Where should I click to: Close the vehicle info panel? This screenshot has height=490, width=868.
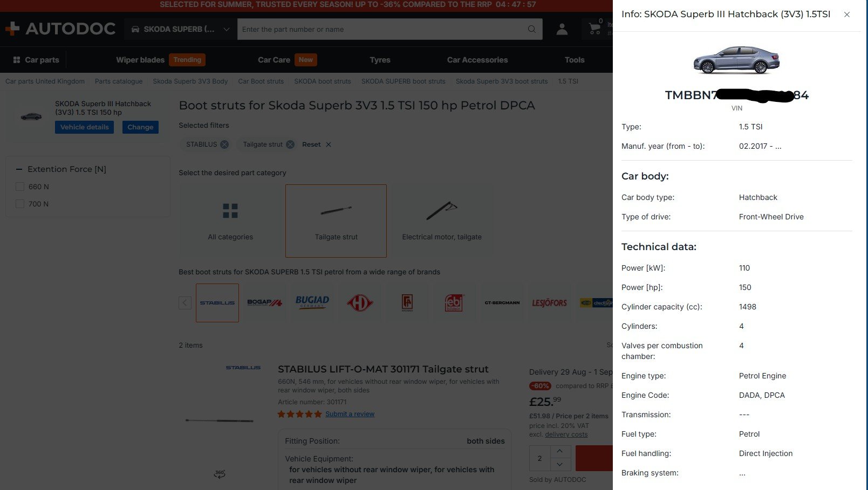pyautogui.click(x=847, y=15)
